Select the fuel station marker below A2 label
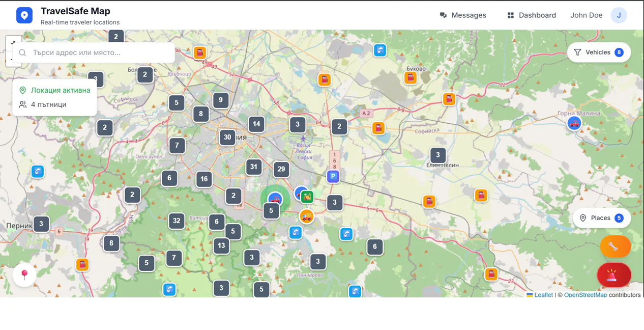 click(378, 128)
